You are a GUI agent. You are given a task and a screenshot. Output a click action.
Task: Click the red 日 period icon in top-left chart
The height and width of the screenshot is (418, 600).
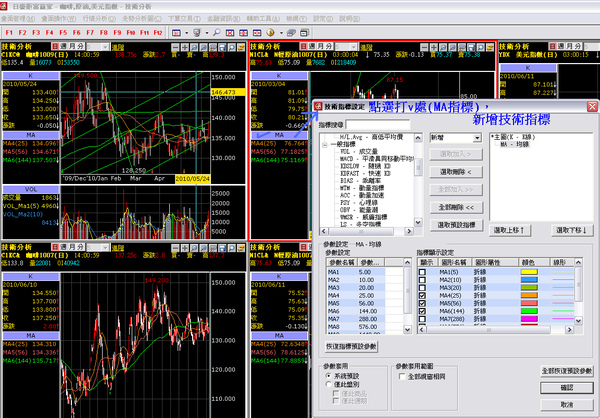pyautogui.click(x=53, y=46)
